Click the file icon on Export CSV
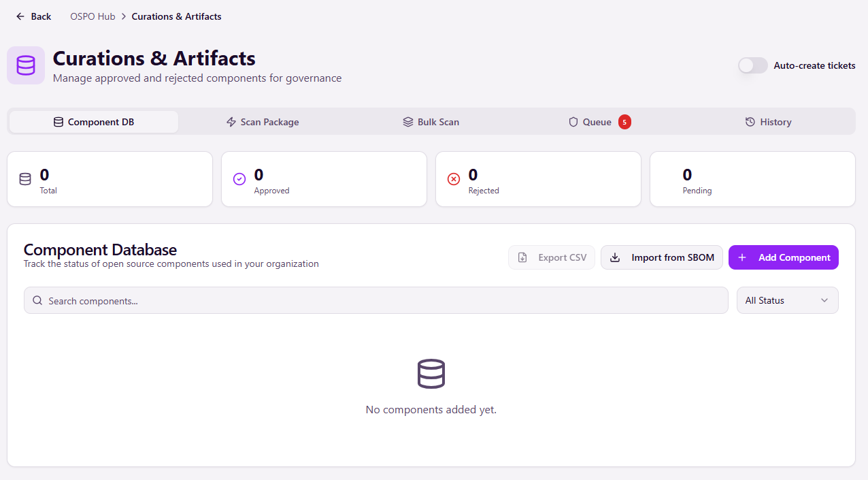This screenshot has width=868, height=480. [x=522, y=257]
